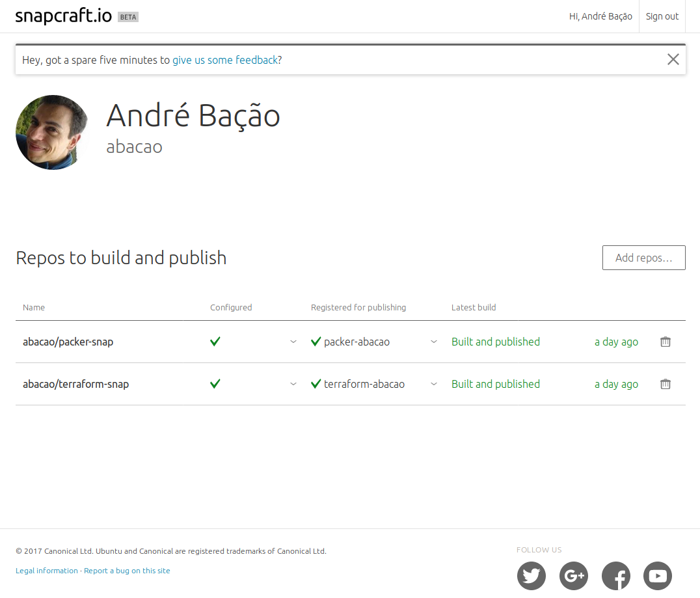
Task: Expand Configured details for packer-snap row
Action: pyautogui.click(x=293, y=342)
